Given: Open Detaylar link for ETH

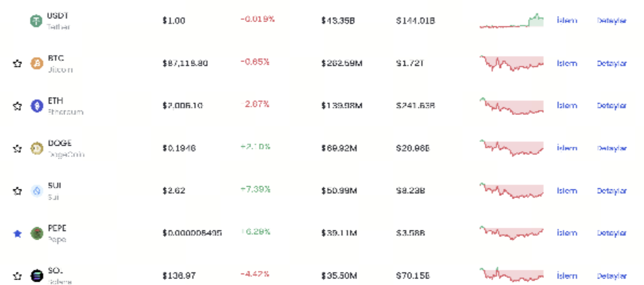Looking at the screenshot, I should coord(612,106).
